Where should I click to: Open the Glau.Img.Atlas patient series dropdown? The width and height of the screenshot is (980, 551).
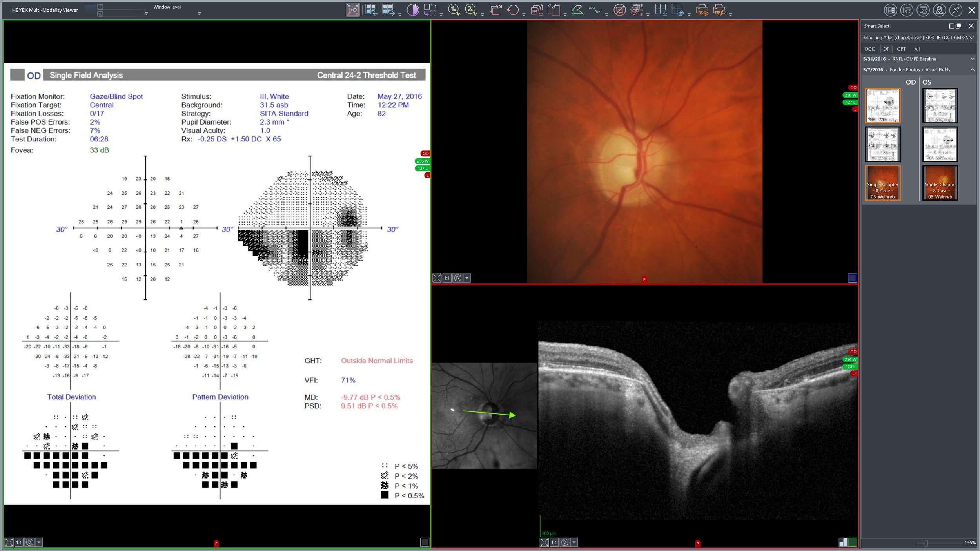pyautogui.click(x=971, y=38)
